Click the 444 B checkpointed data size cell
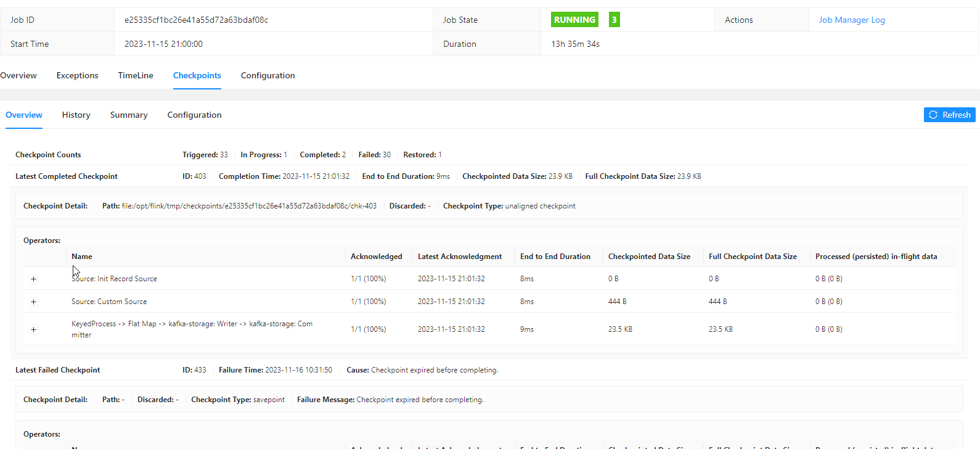980x449 pixels. (x=617, y=302)
